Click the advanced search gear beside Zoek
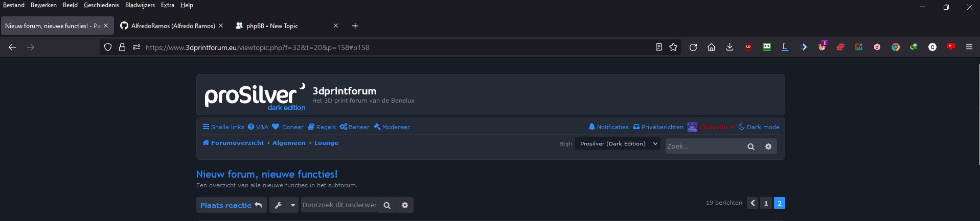This screenshot has width=980, height=221. (x=768, y=146)
